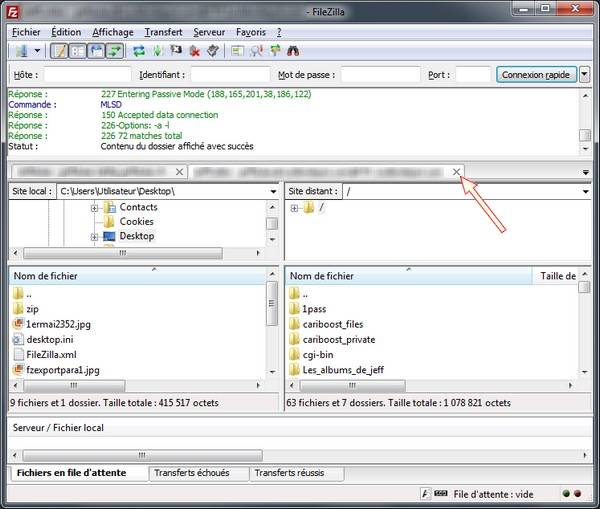Viewport: 600px width, 509px height.
Task: Open the Serveur menu
Action: (x=209, y=32)
